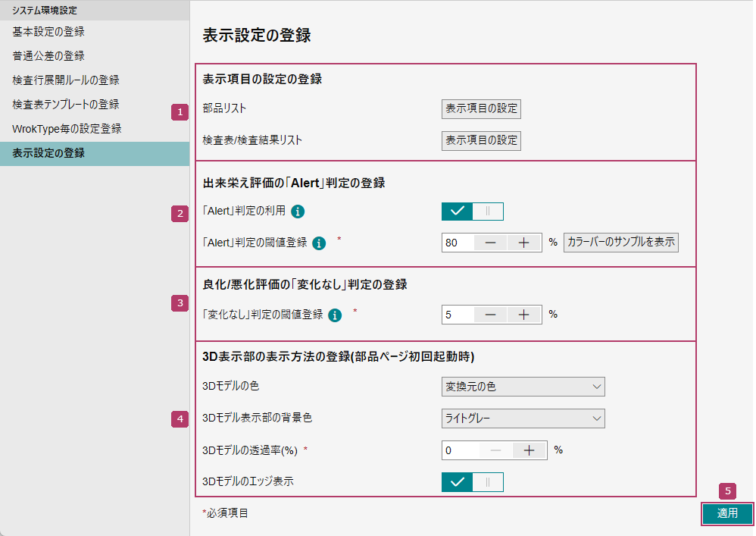
Task: Open the 3Dモデル表示部の背景色 dropdown
Action: tap(523, 418)
